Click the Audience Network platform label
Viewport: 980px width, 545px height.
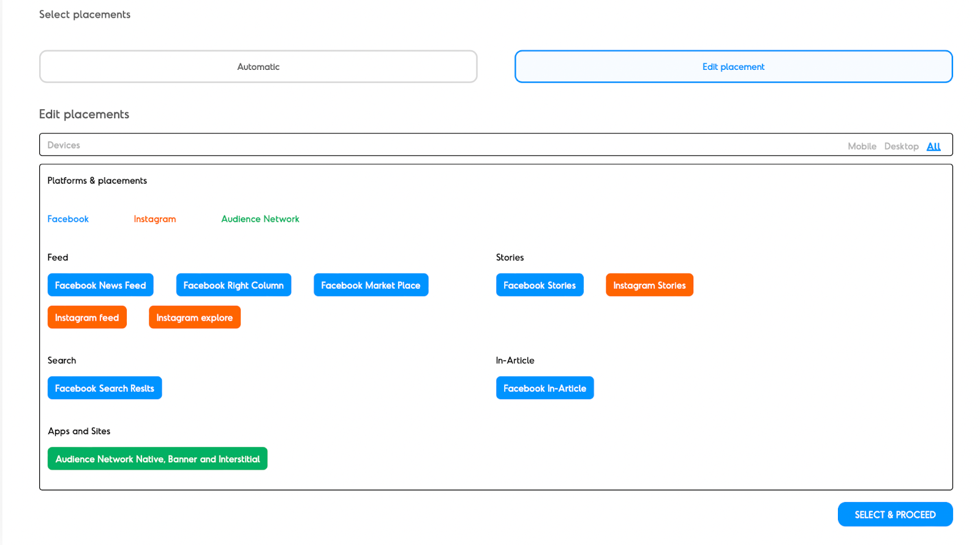[x=260, y=219]
